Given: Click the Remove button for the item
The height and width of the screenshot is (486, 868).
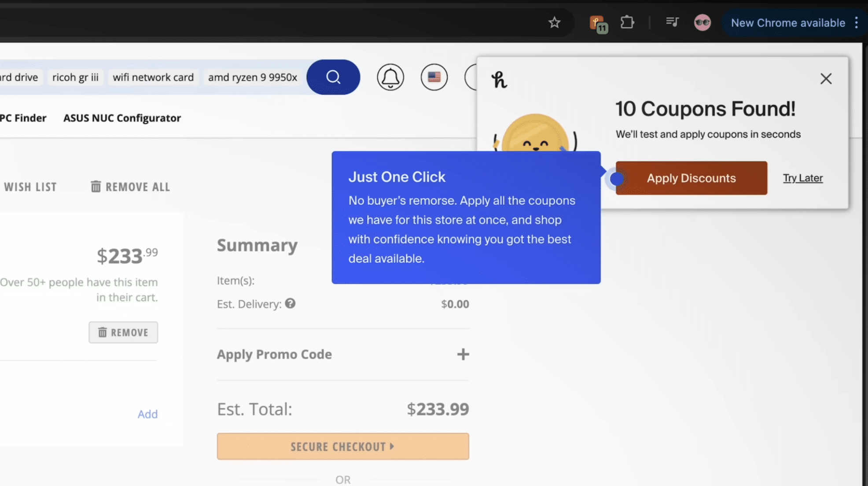Looking at the screenshot, I should pyautogui.click(x=123, y=332).
